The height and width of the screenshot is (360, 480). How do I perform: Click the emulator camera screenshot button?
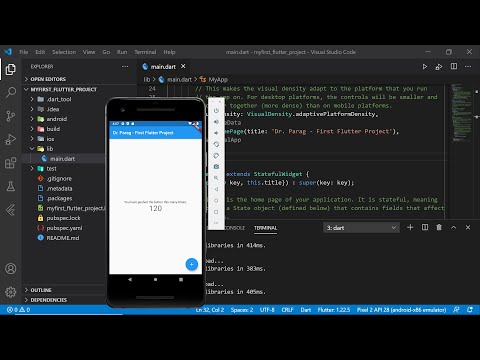(216, 166)
